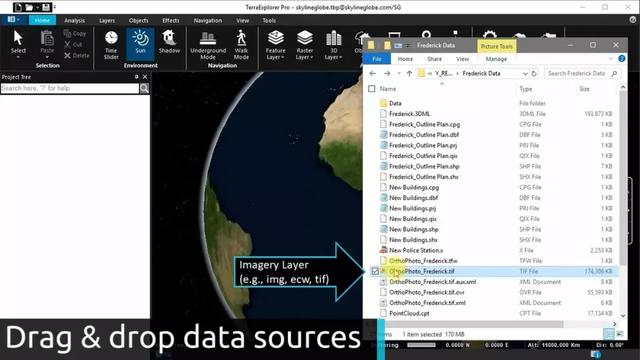Click the Frederick Data breadcrumb
This screenshot has height=360, width=640.
point(481,73)
